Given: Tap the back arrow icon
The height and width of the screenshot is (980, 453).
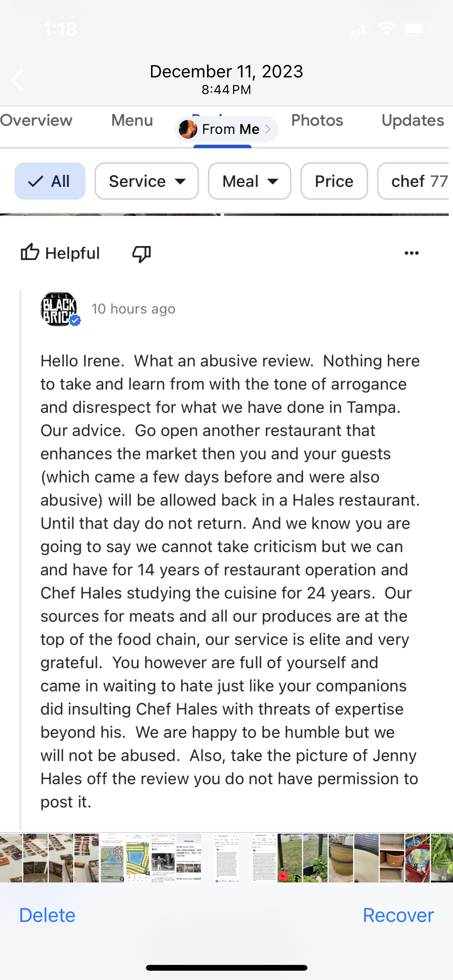Looking at the screenshot, I should point(18,80).
